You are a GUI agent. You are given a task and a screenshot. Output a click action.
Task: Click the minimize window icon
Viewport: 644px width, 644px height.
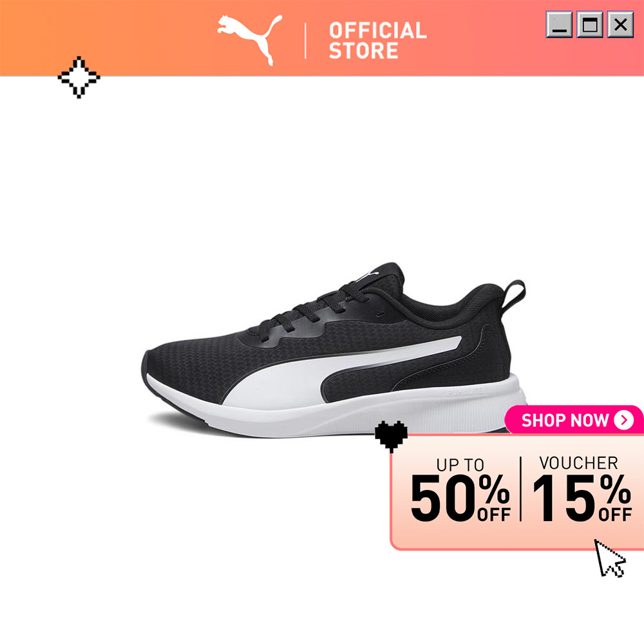click(559, 24)
